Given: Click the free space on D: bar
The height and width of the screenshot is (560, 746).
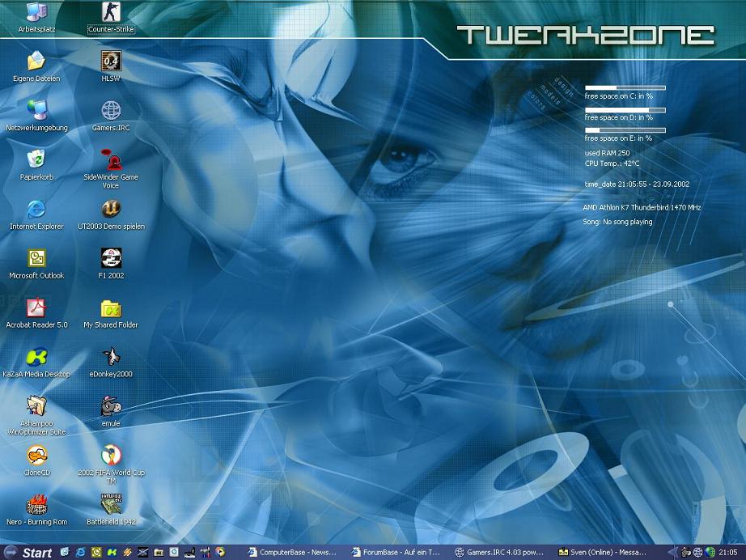Looking at the screenshot, I should click(x=625, y=110).
